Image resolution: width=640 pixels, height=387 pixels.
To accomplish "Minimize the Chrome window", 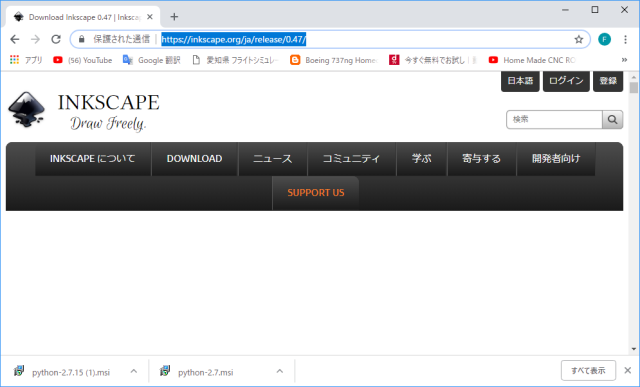I will [565, 10].
